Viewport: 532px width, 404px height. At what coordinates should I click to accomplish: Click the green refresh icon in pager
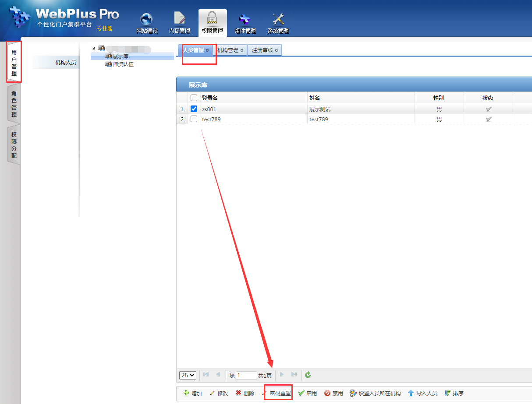308,375
